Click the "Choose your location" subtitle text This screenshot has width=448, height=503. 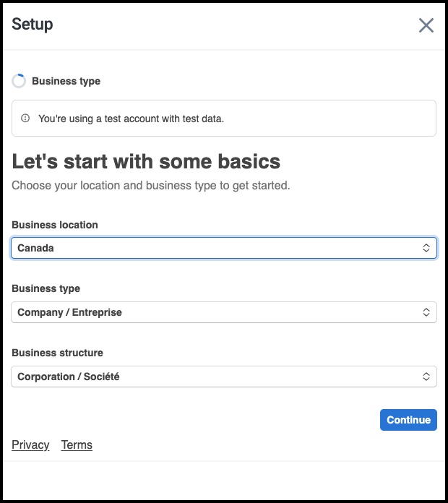[150, 186]
